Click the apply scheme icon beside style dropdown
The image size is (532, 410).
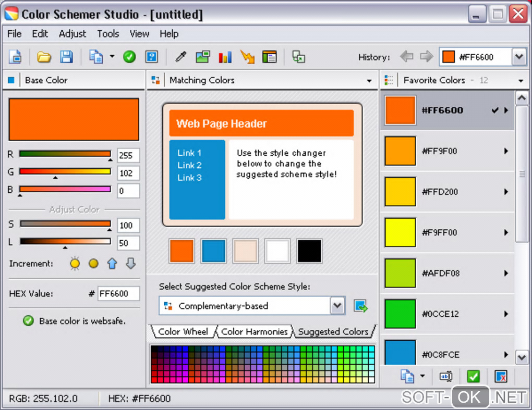click(x=360, y=306)
